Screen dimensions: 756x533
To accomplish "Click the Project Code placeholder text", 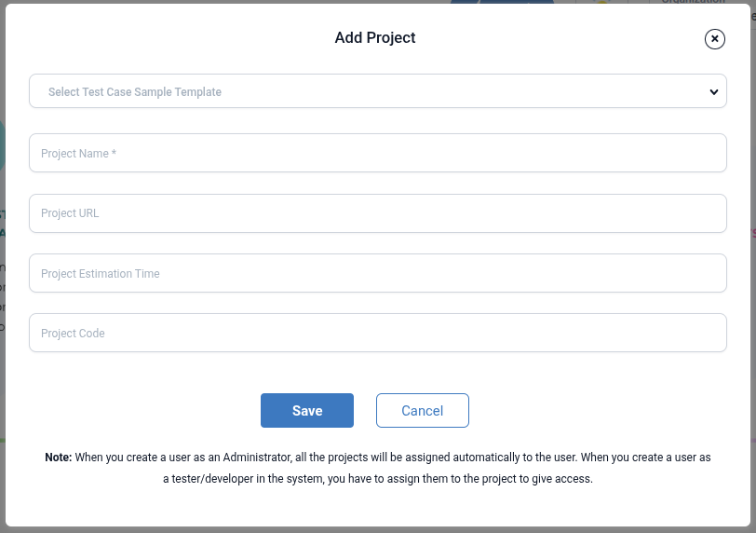I will tap(73, 334).
